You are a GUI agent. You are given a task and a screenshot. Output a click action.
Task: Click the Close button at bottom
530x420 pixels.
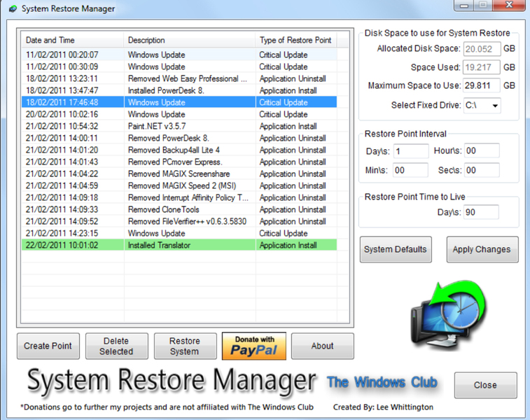click(485, 385)
